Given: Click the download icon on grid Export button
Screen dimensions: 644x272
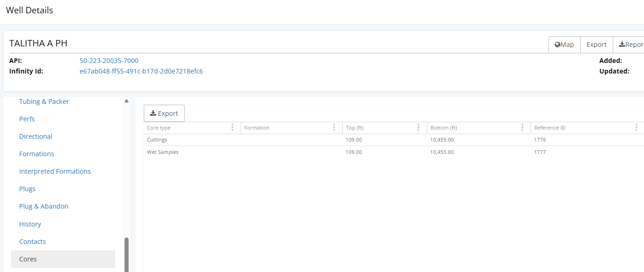Looking at the screenshot, I should [153, 113].
